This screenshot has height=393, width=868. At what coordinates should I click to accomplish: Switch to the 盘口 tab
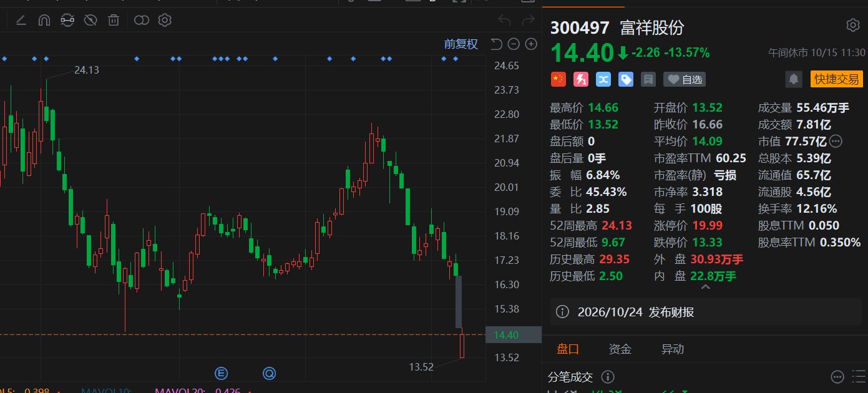pyautogui.click(x=568, y=349)
